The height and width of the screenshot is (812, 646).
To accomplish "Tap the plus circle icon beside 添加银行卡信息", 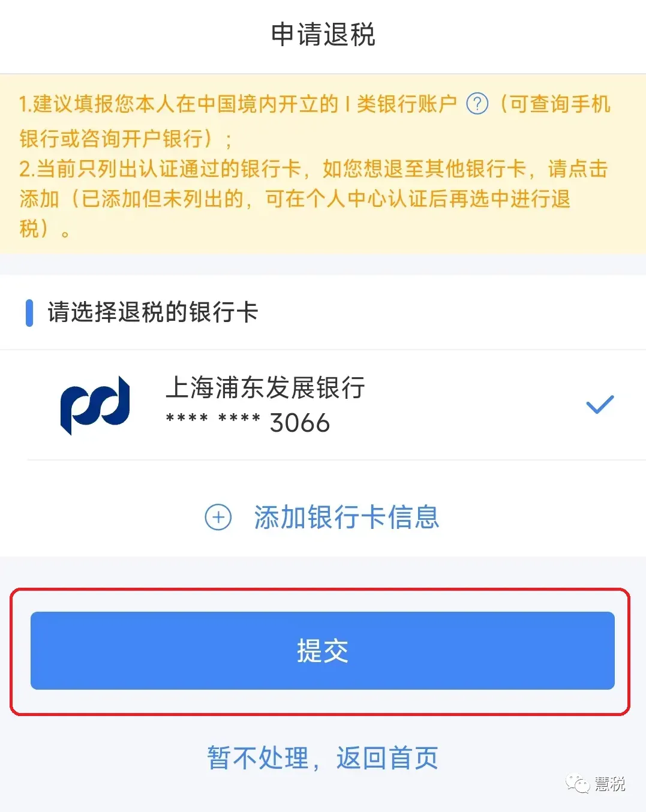I will click(x=218, y=518).
